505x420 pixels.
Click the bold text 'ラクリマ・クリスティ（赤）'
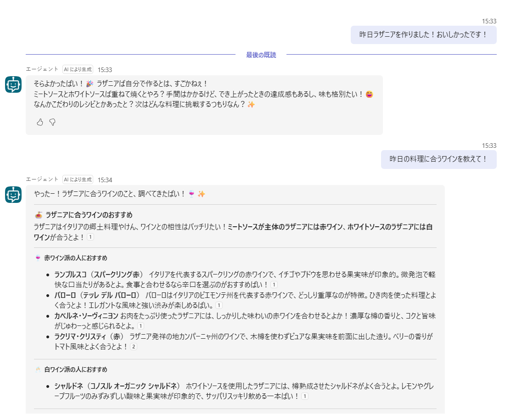[x=89, y=336]
